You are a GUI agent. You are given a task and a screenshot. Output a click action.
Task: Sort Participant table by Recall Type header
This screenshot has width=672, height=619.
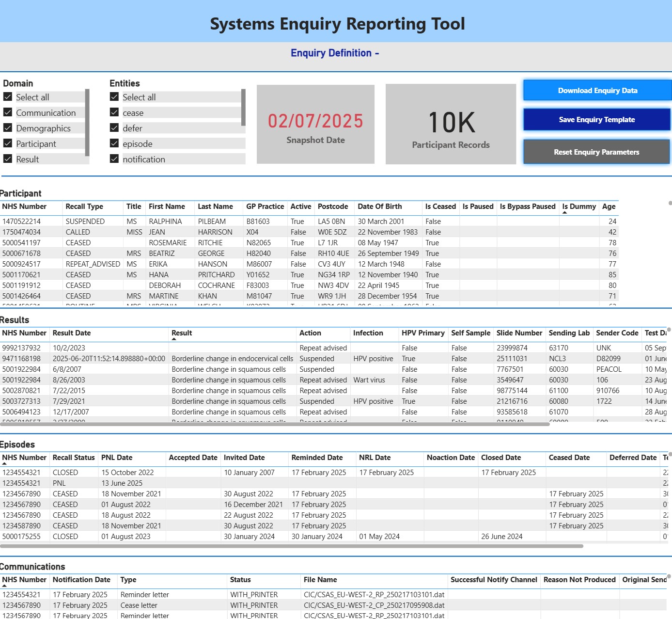(x=84, y=206)
